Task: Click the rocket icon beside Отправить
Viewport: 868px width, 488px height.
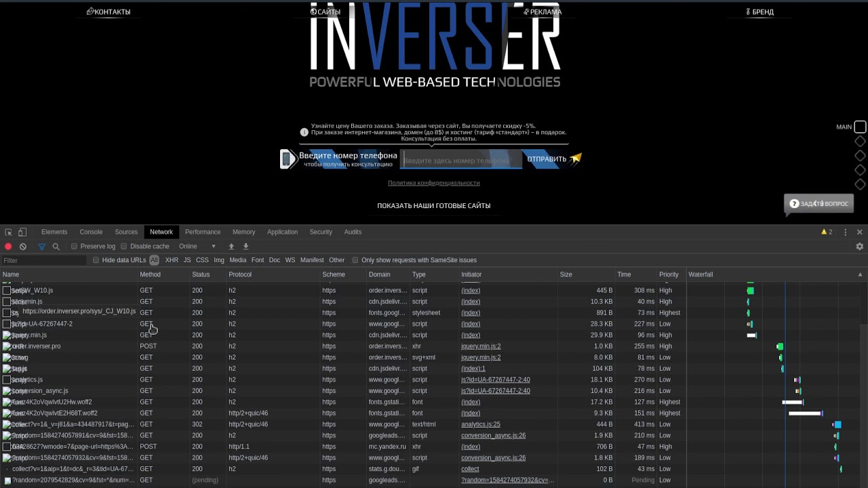Action: click(575, 159)
